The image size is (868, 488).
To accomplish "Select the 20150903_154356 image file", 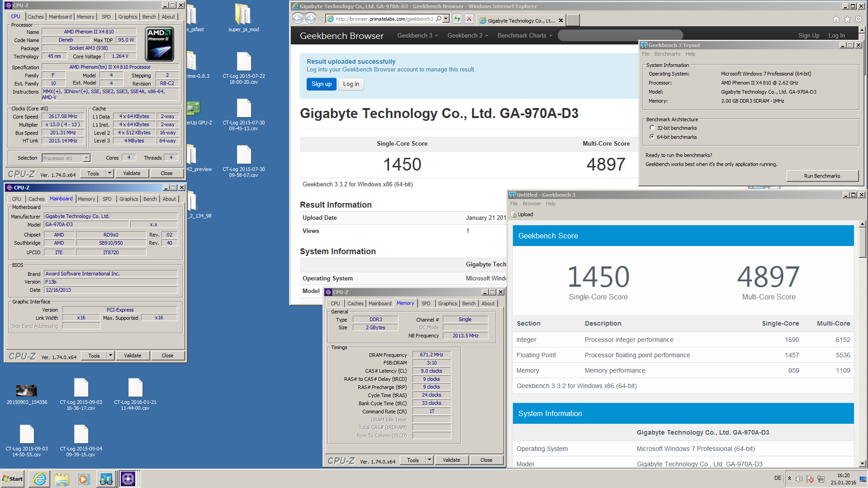I will tap(27, 393).
